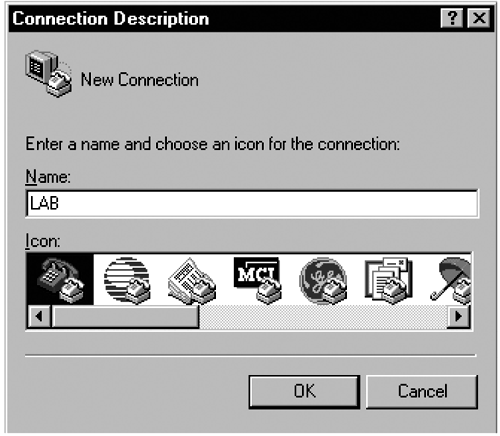Confirm with the OK button

[304, 392]
